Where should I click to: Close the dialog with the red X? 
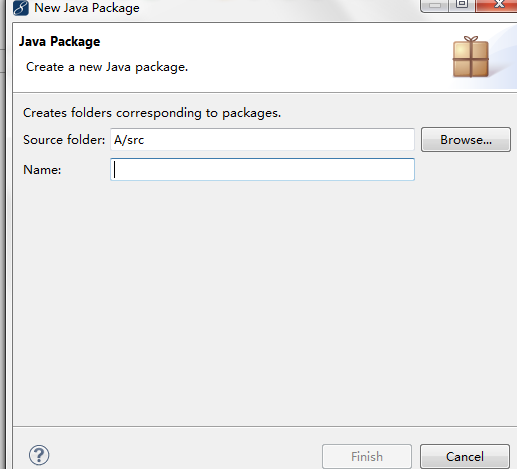point(497,5)
